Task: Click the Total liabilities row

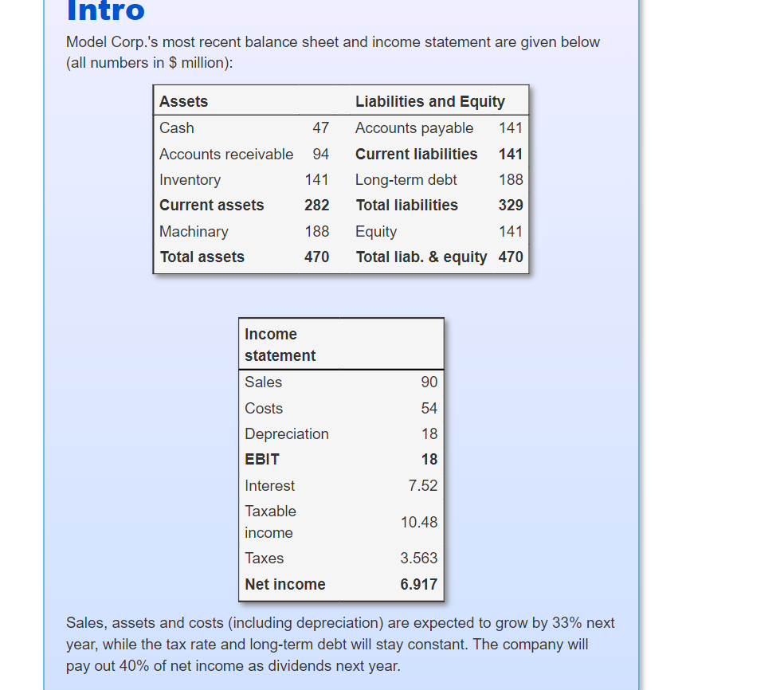Action: pyautogui.click(x=406, y=205)
